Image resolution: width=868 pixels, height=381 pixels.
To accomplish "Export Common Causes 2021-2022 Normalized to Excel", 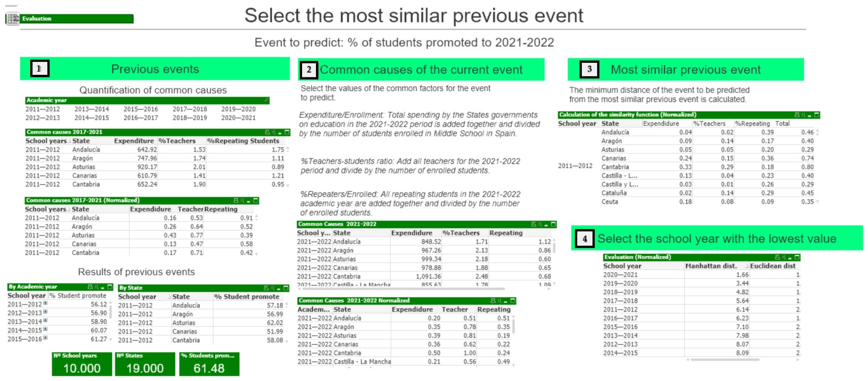I will (x=500, y=301).
